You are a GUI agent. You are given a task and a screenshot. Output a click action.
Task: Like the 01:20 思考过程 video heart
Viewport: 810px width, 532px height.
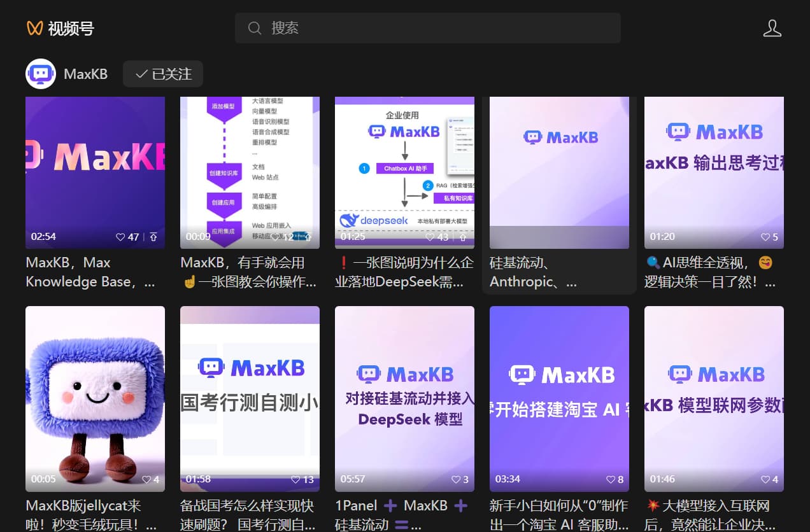[x=765, y=237]
